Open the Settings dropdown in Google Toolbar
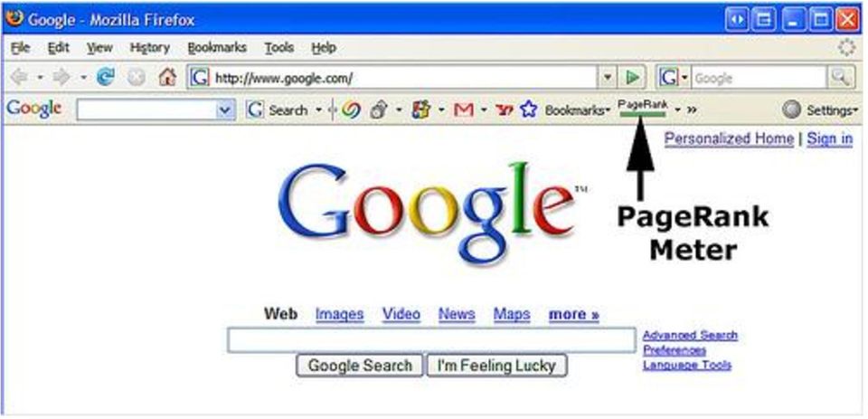This screenshot has width=868, height=419. coord(820,110)
